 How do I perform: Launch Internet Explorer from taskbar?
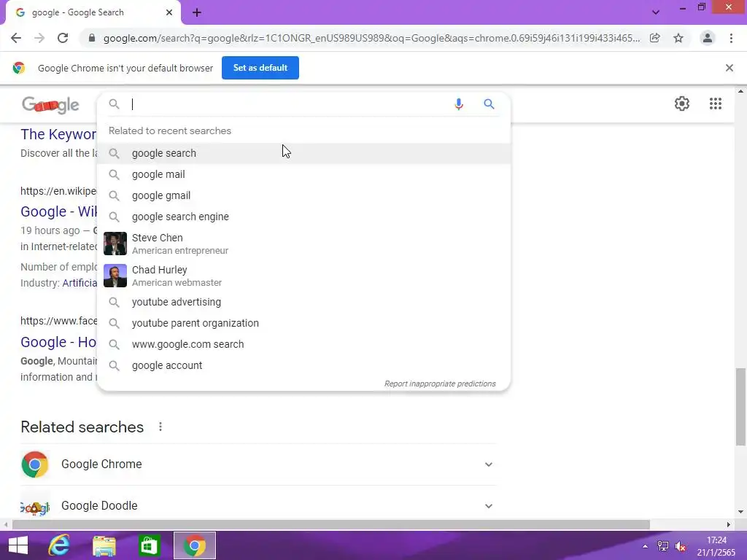(x=59, y=545)
